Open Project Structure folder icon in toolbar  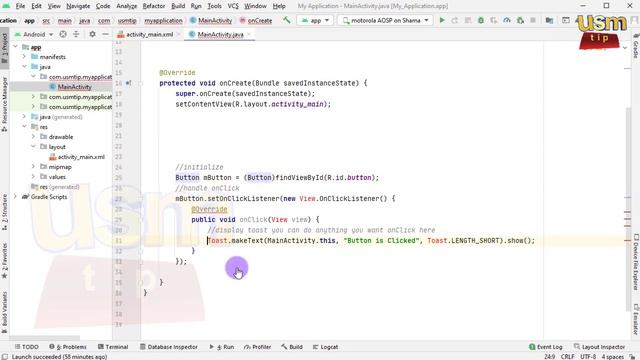pyautogui.click(x=549, y=20)
